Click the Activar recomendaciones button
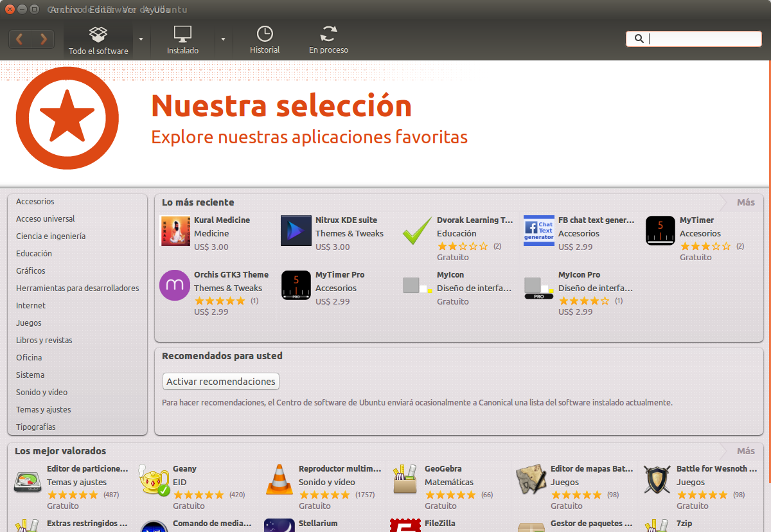The height and width of the screenshot is (532, 771). (221, 382)
